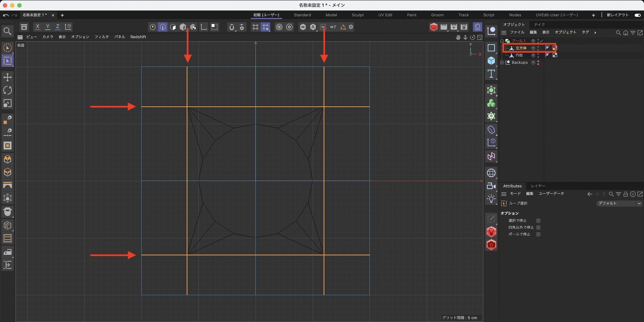Switch to the Sculpt layout tab
Viewport: 644px width, 322px height.
[357, 15]
